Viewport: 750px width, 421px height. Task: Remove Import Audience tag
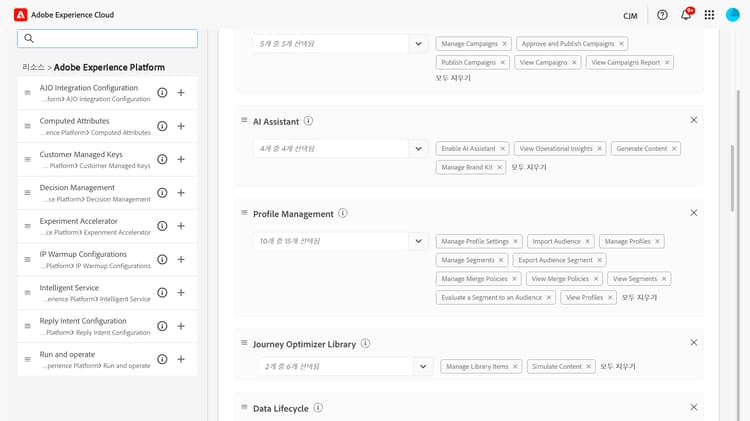pyautogui.click(x=587, y=242)
